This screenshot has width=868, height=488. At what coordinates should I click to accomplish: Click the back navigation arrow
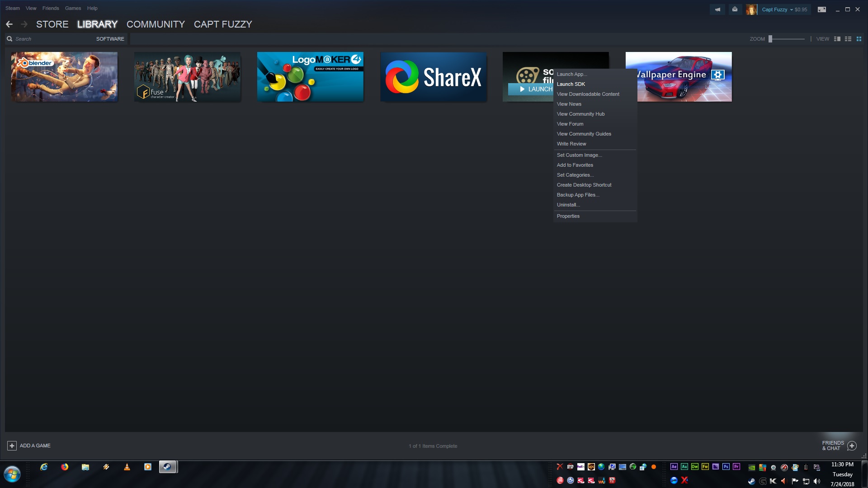coord(9,24)
